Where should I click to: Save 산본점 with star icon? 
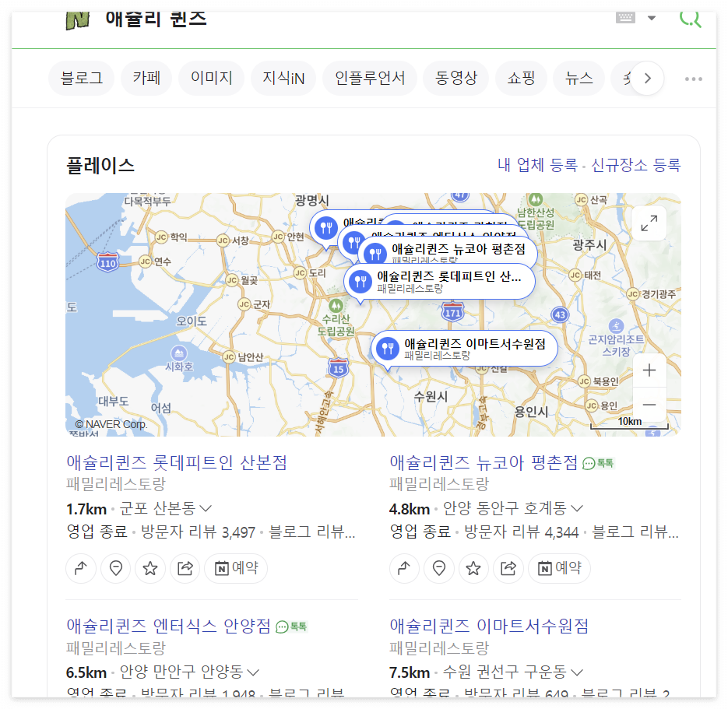click(x=150, y=568)
